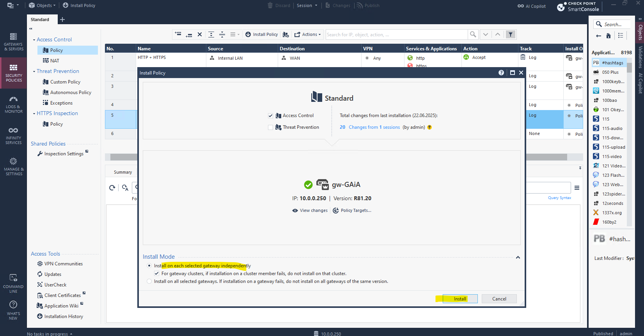Click the delete rule X icon in toolbar
This screenshot has width=644, height=336.
[x=200, y=34]
